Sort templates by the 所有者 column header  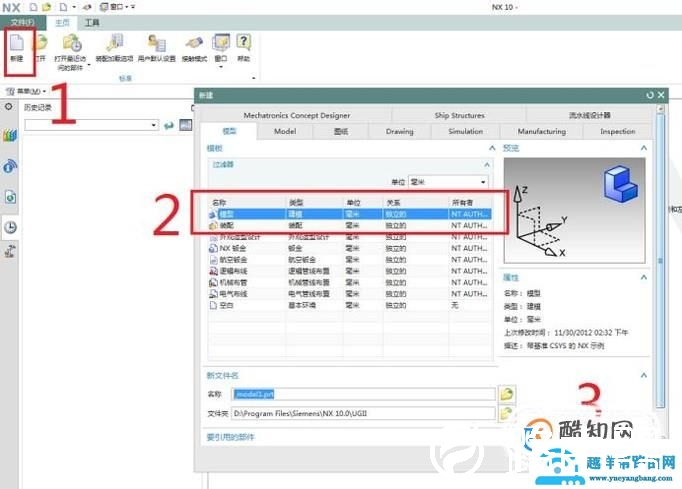[x=471, y=203]
